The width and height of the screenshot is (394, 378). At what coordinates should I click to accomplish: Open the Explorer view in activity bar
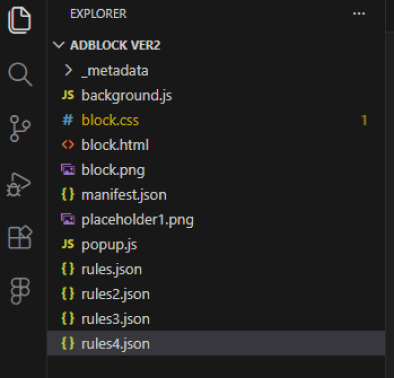point(20,21)
